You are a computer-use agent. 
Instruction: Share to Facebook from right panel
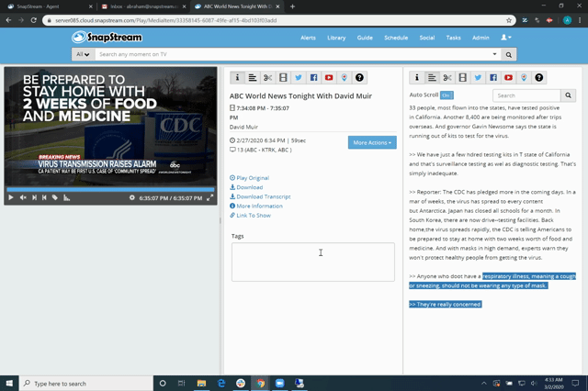pos(493,77)
